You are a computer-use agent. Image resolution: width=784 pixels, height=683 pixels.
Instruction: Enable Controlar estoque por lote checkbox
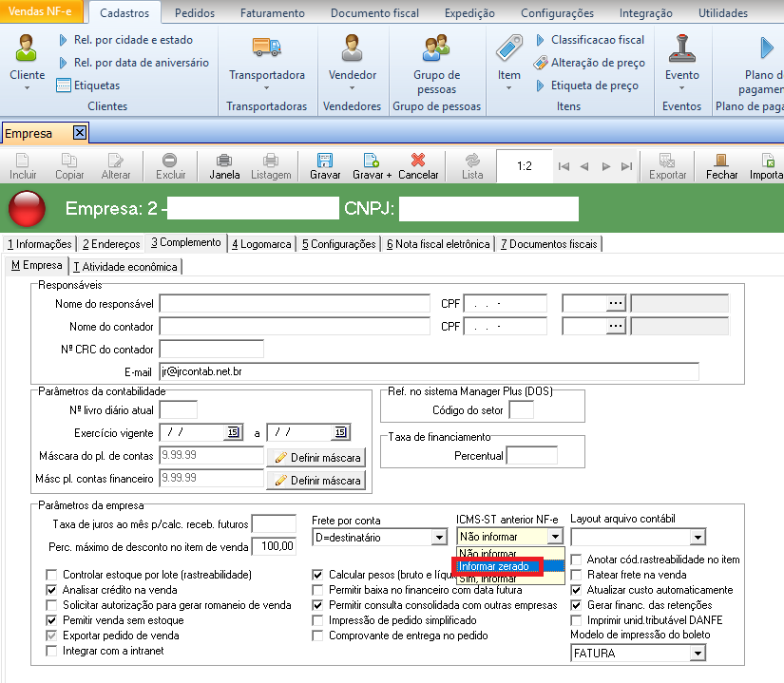pyautogui.click(x=51, y=575)
